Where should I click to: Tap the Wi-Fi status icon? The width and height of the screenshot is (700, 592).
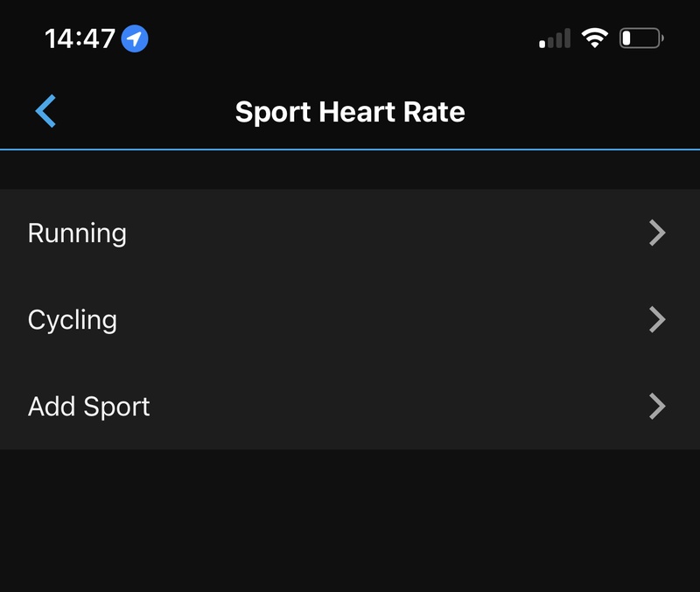595,38
